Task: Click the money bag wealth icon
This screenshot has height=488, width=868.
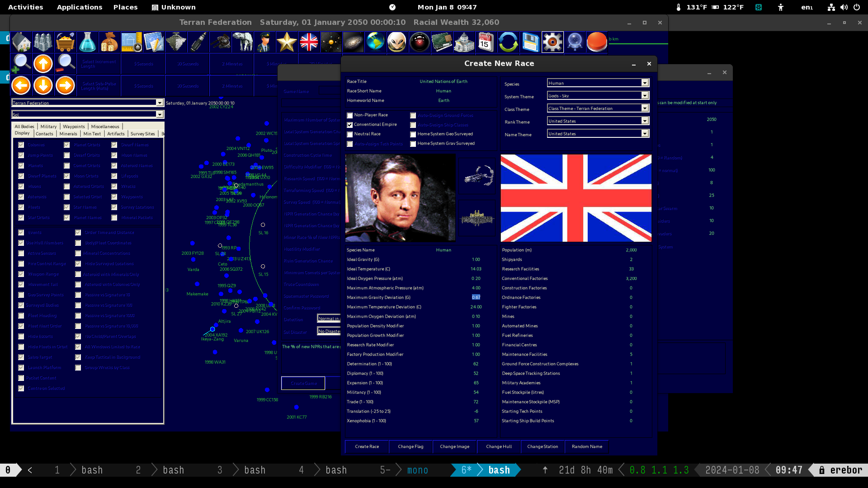Action: coord(110,42)
